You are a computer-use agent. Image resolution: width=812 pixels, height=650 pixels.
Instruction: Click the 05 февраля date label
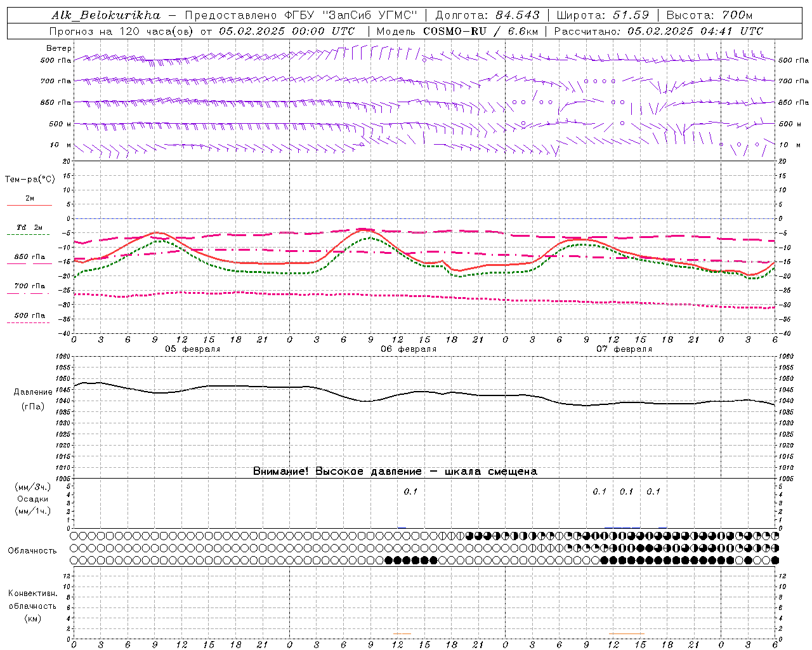click(x=193, y=349)
